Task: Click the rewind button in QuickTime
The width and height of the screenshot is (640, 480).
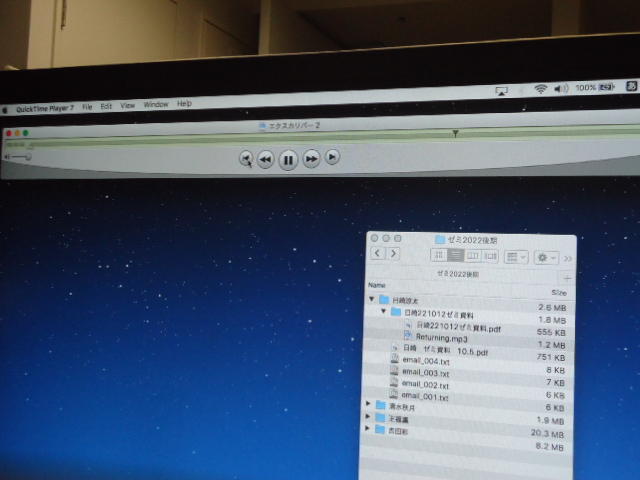Action: coord(265,159)
